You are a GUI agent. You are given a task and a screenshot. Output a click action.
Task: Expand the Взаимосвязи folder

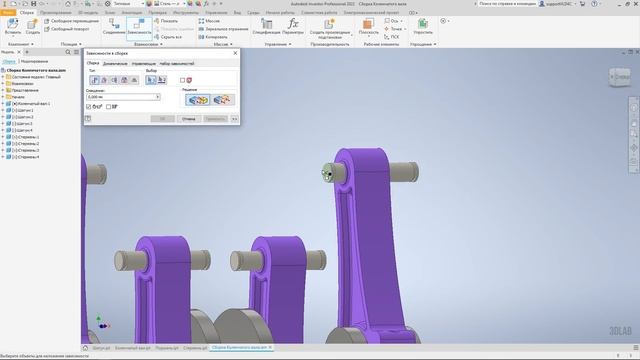3,84
